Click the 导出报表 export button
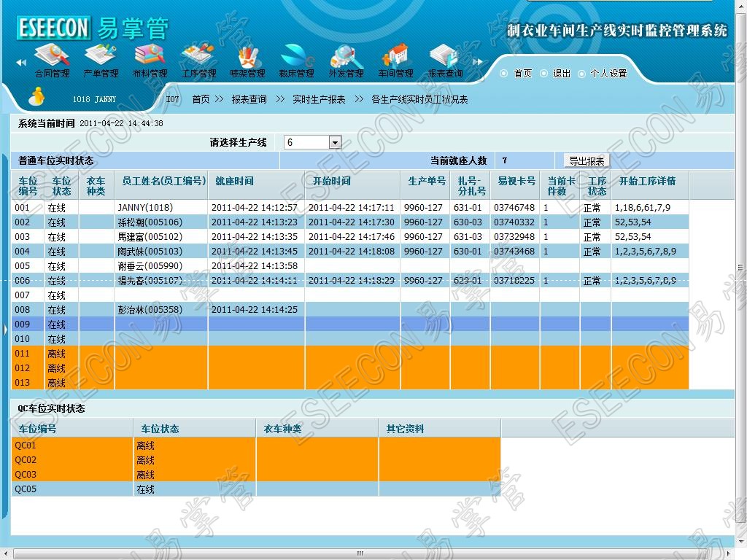 [587, 161]
